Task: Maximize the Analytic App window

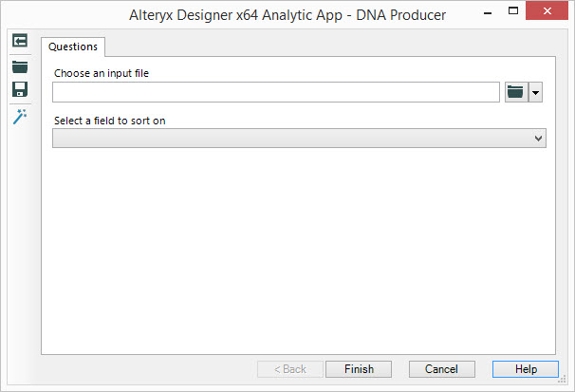Action: 513,11
